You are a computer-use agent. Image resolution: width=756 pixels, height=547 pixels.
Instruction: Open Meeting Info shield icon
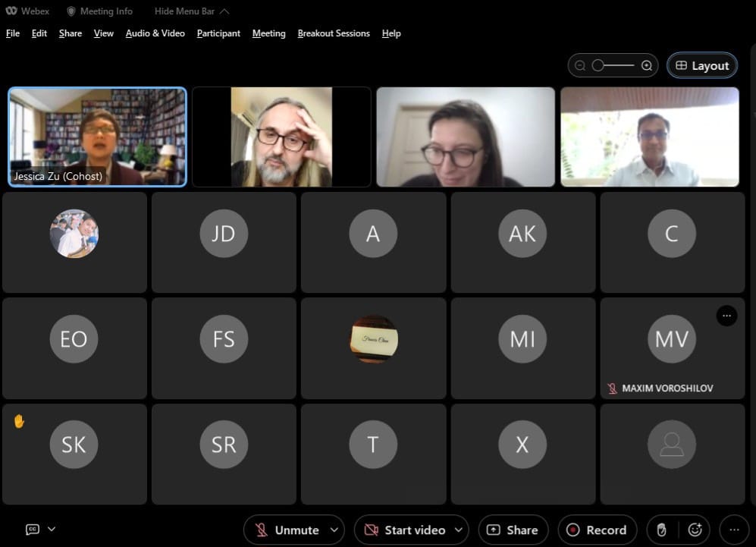tap(71, 11)
